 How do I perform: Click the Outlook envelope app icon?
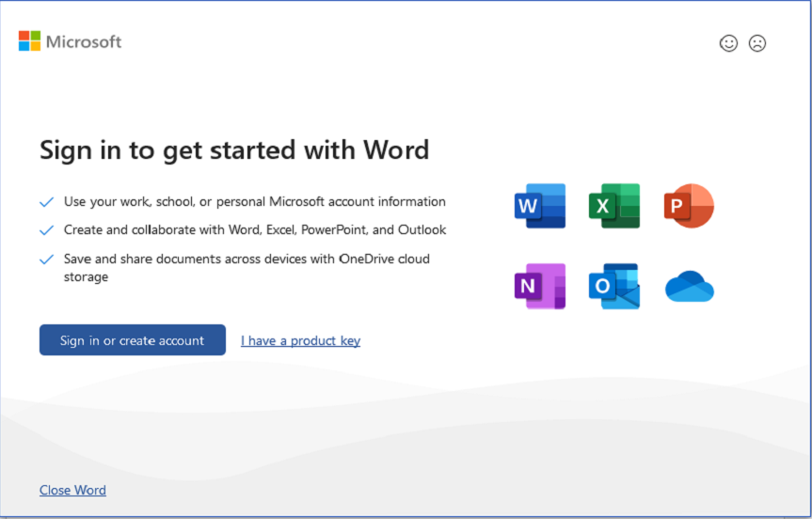(613, 286)
